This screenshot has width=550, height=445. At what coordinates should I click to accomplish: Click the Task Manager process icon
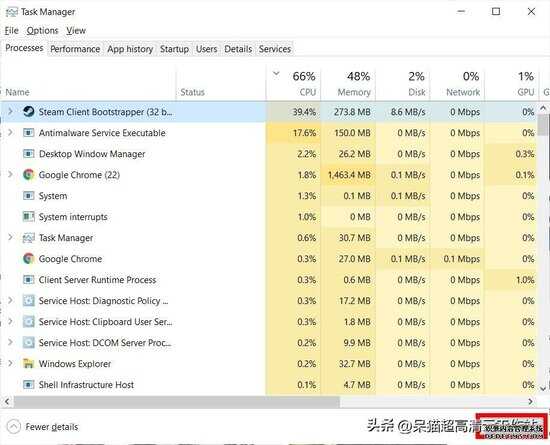coord(28,238)
